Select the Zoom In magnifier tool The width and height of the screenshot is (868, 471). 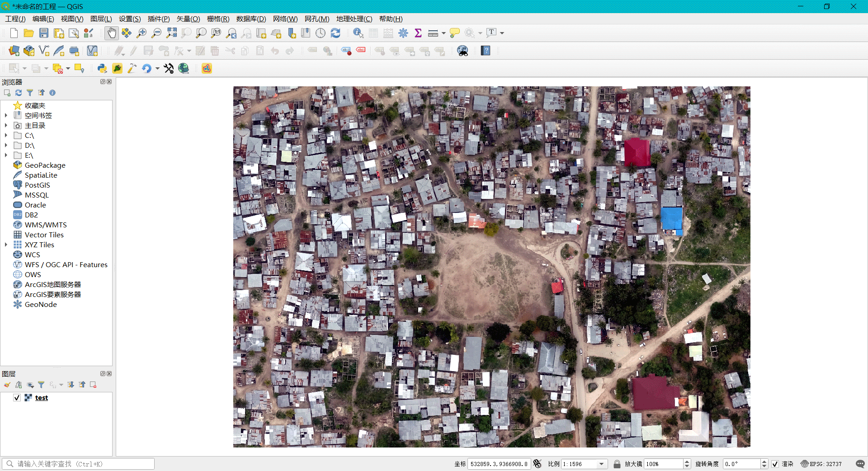tap(142, 33)
